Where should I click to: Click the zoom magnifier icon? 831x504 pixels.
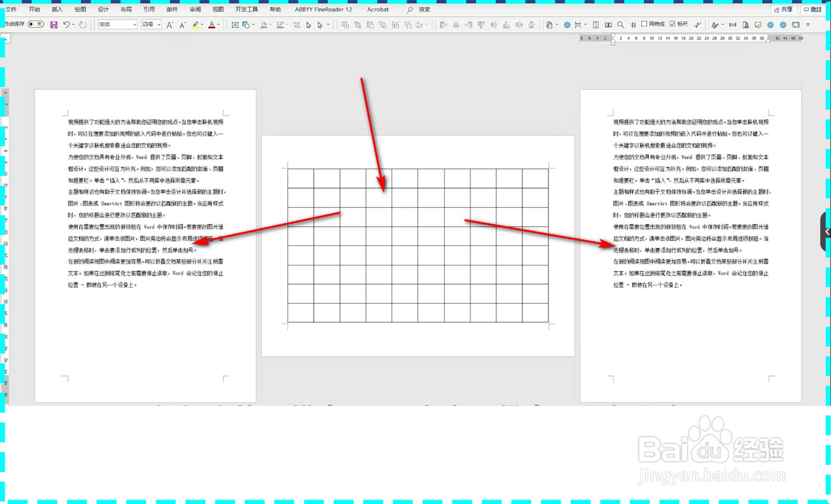coord(621,24)
